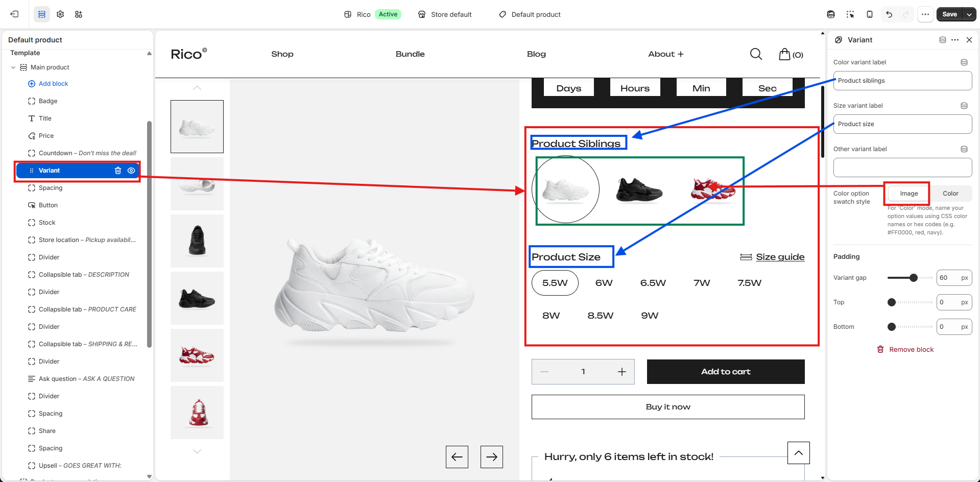Delete the Variant block trash icon
This screenshot has height=482, width=980.
(x=118, y=171)
